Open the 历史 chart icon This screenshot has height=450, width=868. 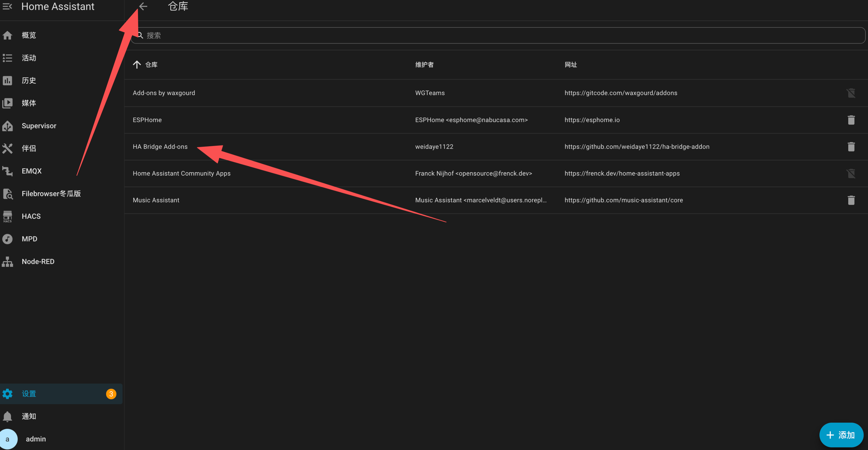(x=7, y=80)
